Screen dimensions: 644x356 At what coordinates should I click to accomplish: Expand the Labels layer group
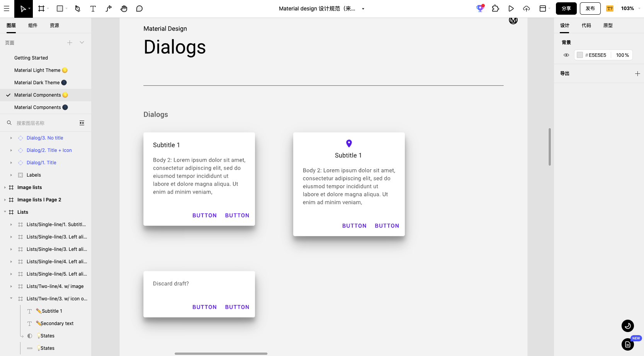[11, 175]
